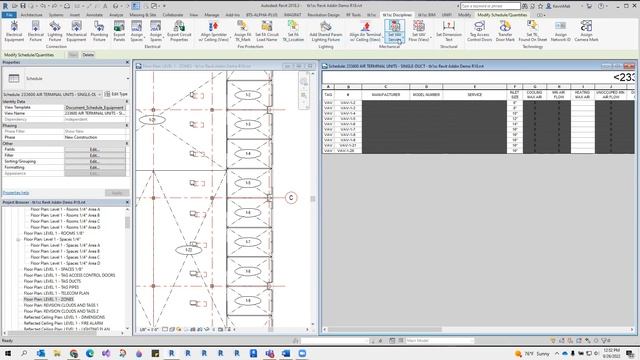Open the Collaborate ribbon tab

point(173,15)
